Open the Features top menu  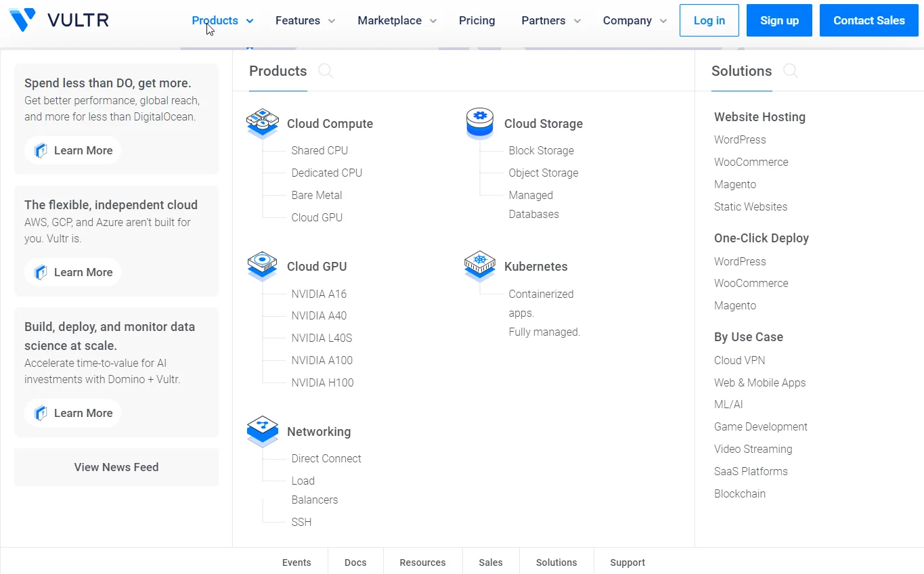[298, 20]
